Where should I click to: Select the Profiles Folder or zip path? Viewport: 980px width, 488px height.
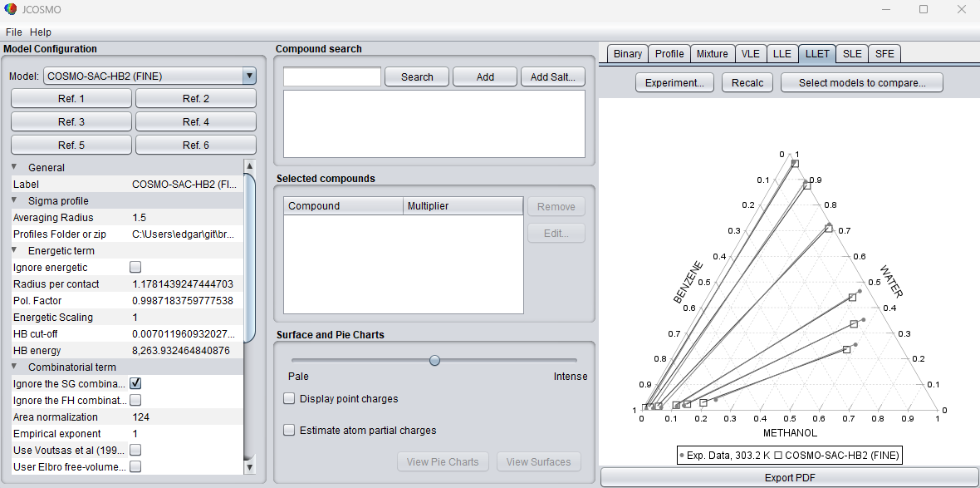(x=186, y=234)
